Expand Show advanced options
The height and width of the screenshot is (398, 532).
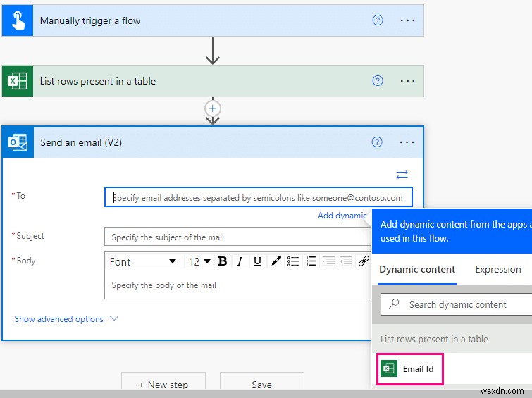tap(66, 319)
